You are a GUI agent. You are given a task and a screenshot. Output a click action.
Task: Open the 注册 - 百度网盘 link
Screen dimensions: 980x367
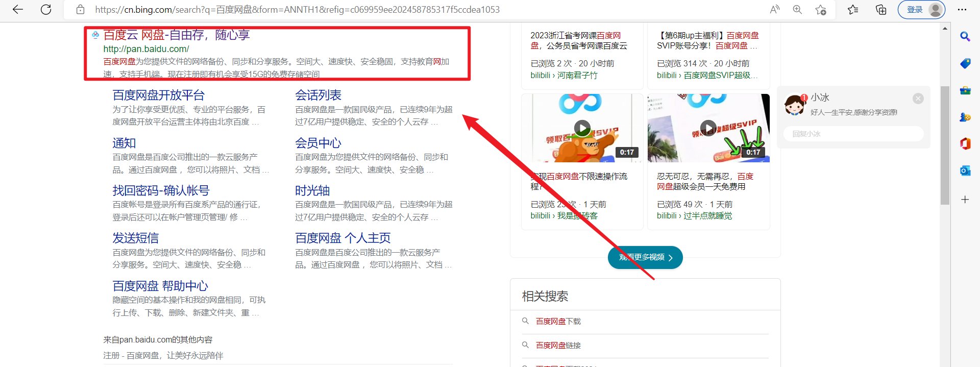(x=163, y=355)
